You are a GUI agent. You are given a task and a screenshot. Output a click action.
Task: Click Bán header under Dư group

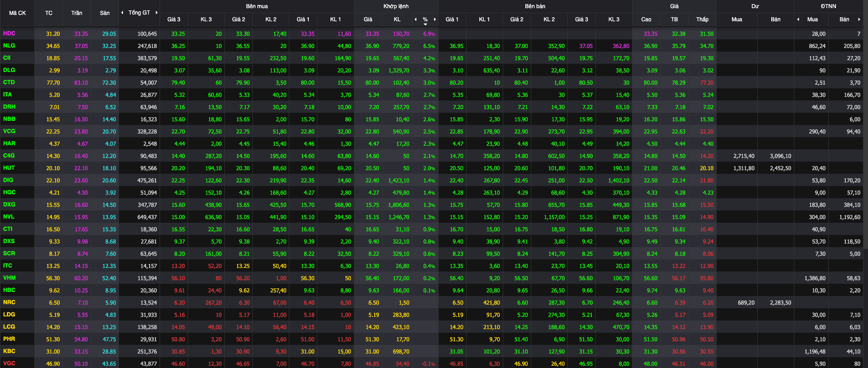point(776,19)
